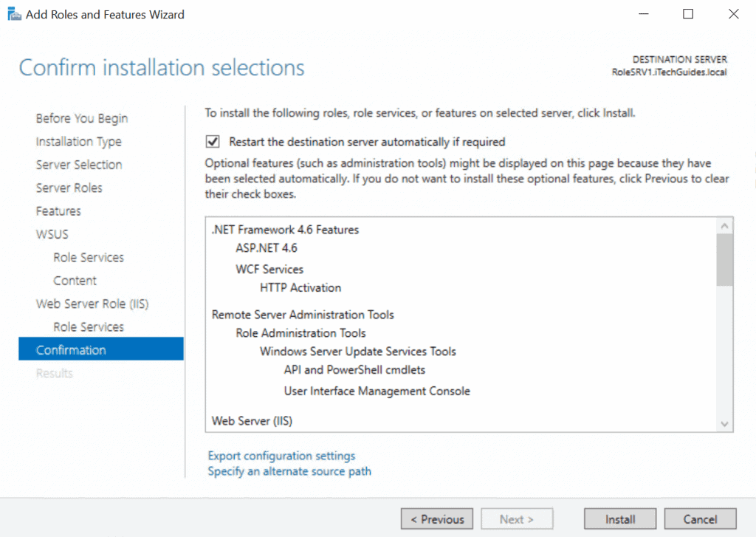
Task: Click destination server name RoleSRV1.iTechGuides.local
Action: pos(669,72)
